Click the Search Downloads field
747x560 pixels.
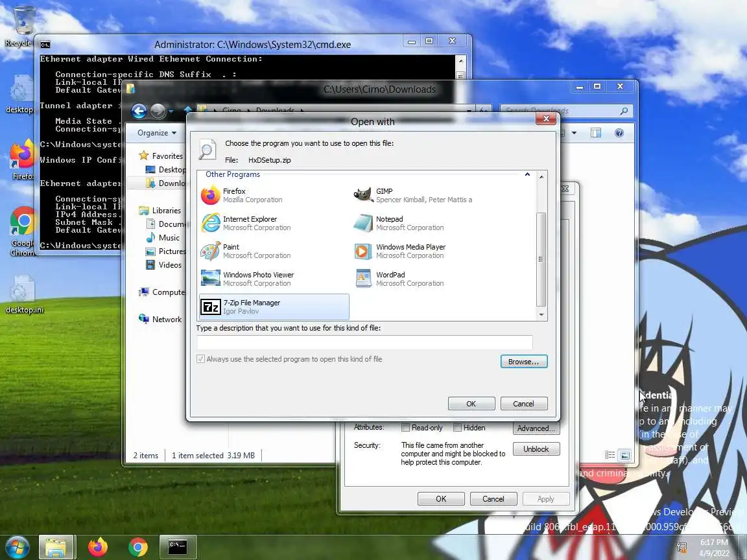point(566,111)
